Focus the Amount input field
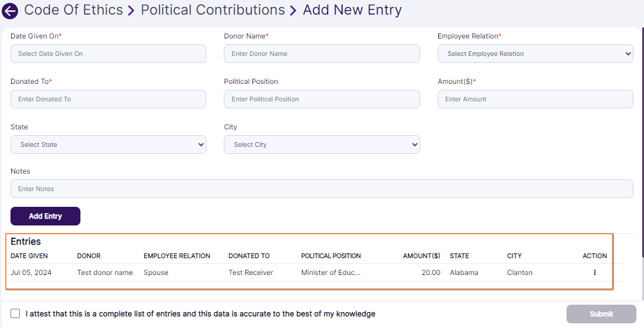The height and width of the screenshot is (328, 644). [x=535, y=99]
